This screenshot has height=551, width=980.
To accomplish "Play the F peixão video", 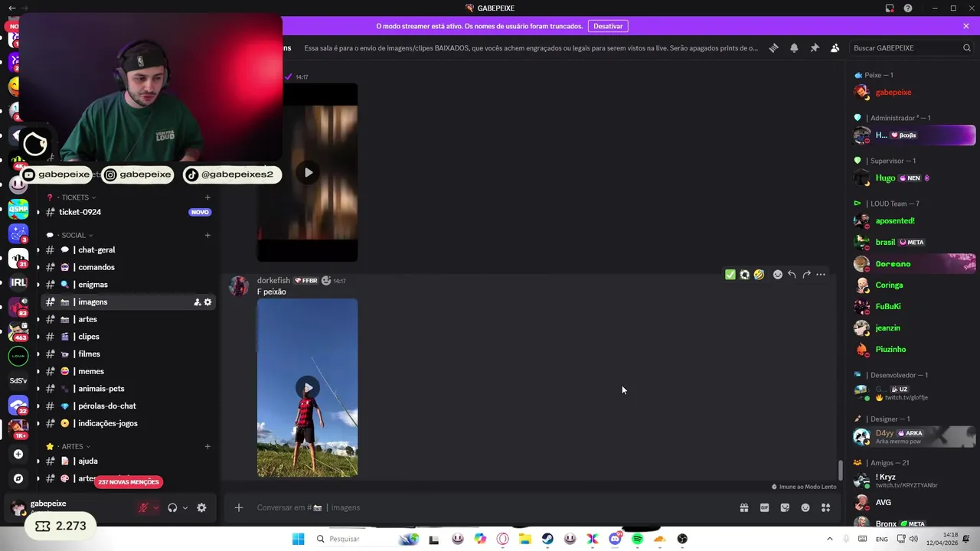I will (x=308, y=387).
